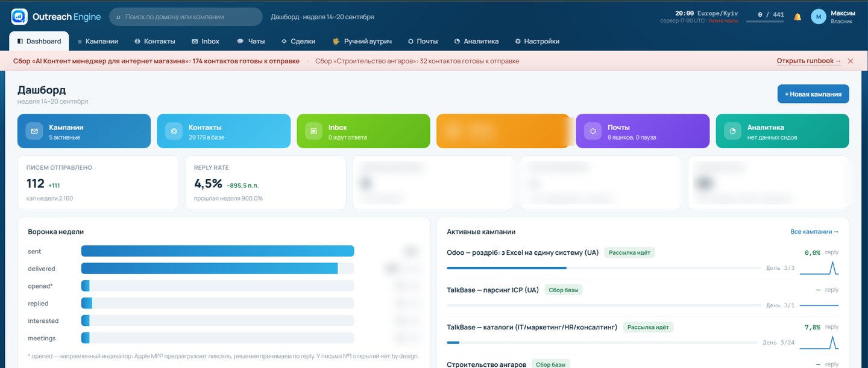Open TalkBase — парсинг ICP (UA) campaign
This screenshot has height=368, width=868.
click(x=492, y=290)
